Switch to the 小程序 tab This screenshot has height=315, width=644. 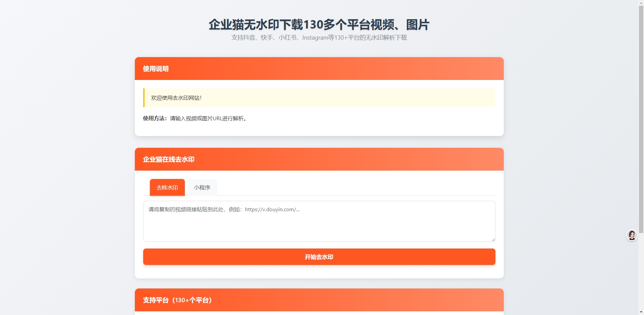pos(202,187)
